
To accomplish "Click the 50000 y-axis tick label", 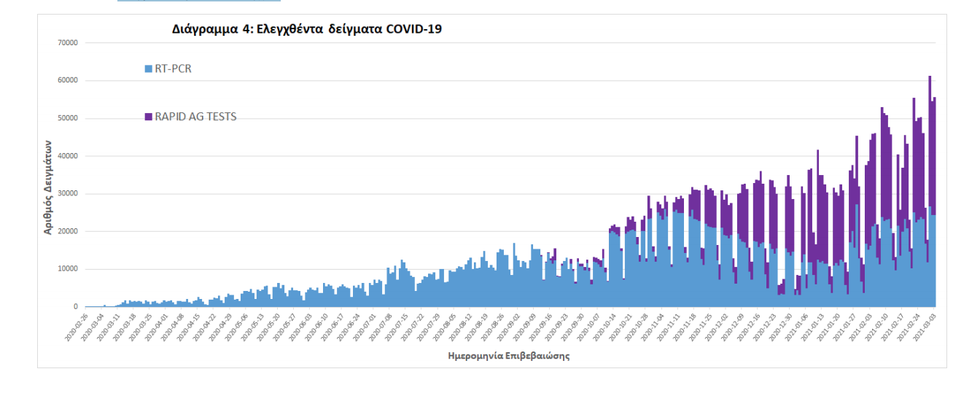I will (68, 118).
